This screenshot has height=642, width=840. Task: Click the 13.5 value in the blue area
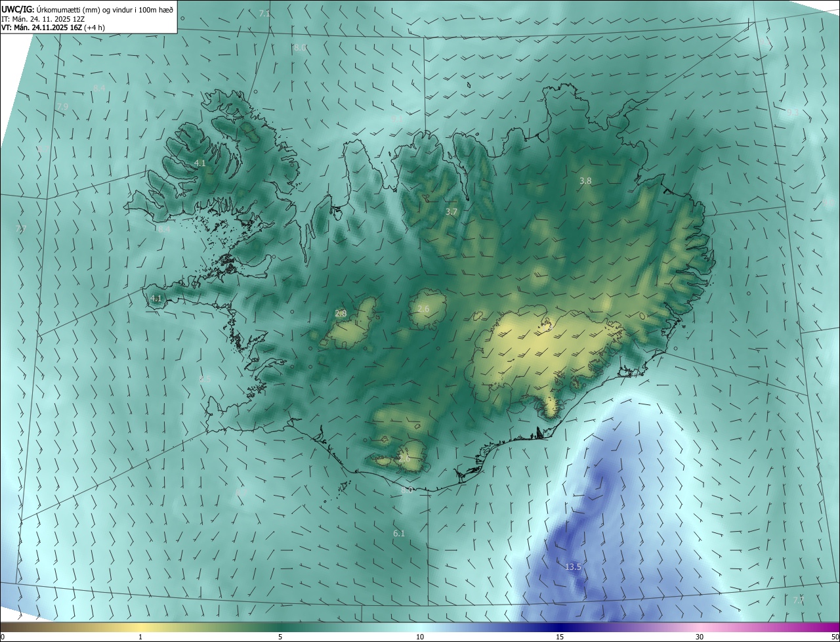click(x=573, y=567)
